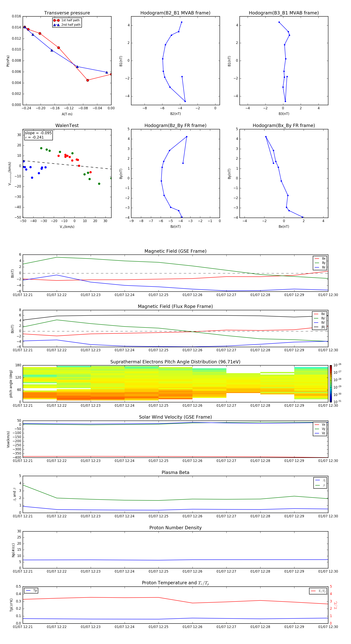
Task: Select '1st half path' legend entry
Action: coord(67,20)
